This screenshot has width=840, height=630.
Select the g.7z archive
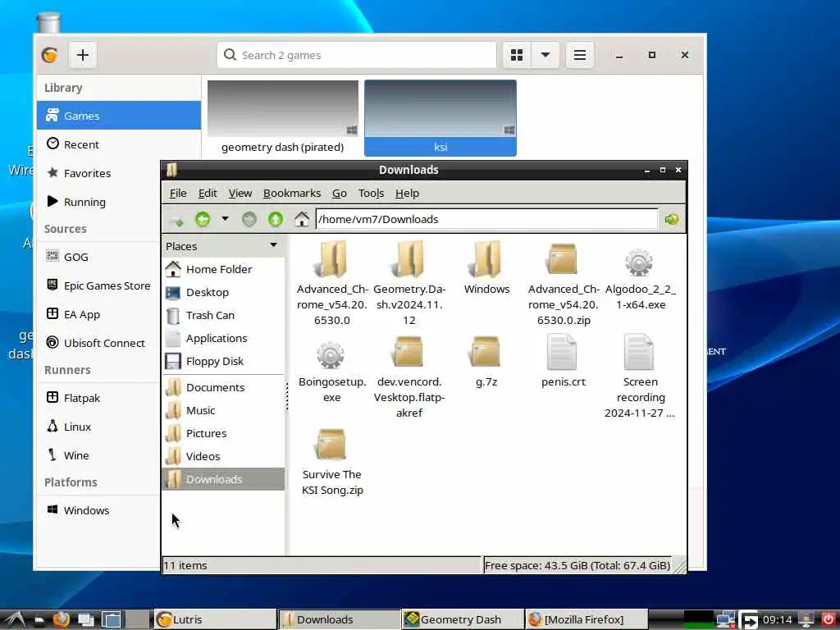486,361
